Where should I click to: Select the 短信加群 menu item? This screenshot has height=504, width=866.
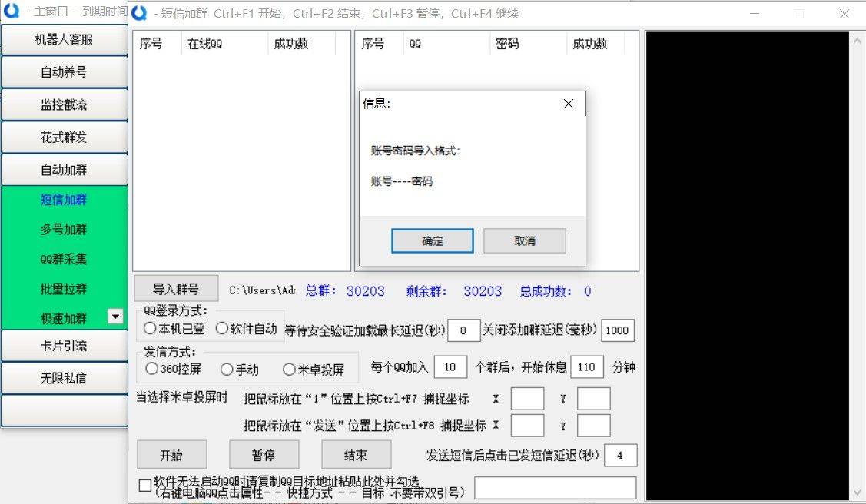coord(64,200)
